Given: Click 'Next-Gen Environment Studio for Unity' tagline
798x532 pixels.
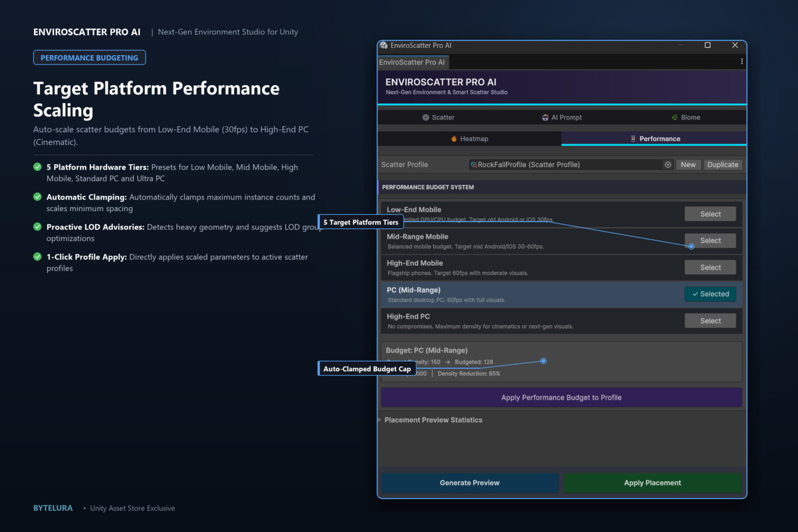Looking at the screenshot, I should pyautogui.click(x=228, y=32).
